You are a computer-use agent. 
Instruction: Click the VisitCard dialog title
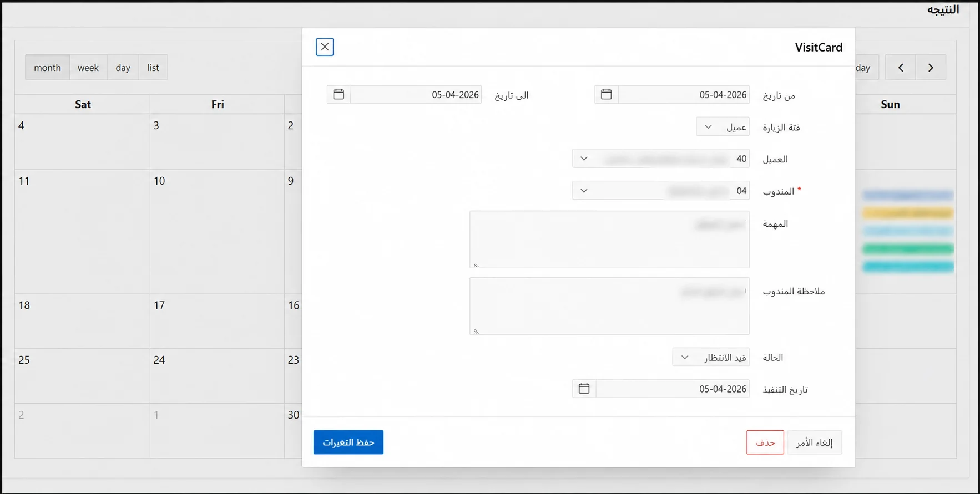tap(819, 47)
